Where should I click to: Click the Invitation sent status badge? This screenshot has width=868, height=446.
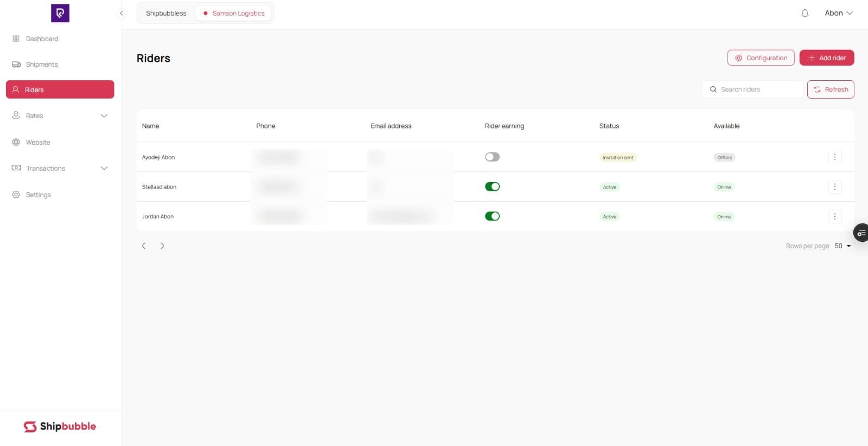point(618,158)
